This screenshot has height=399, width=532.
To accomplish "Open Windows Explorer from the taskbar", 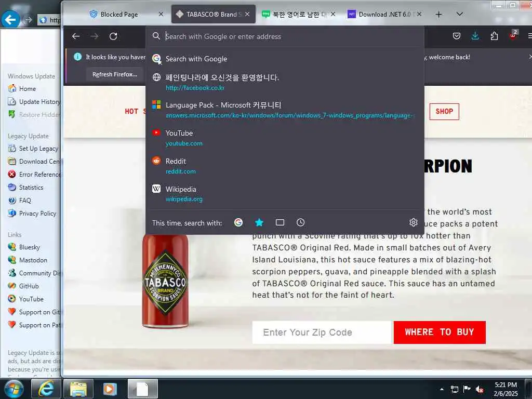I will (x=78, y=389).
